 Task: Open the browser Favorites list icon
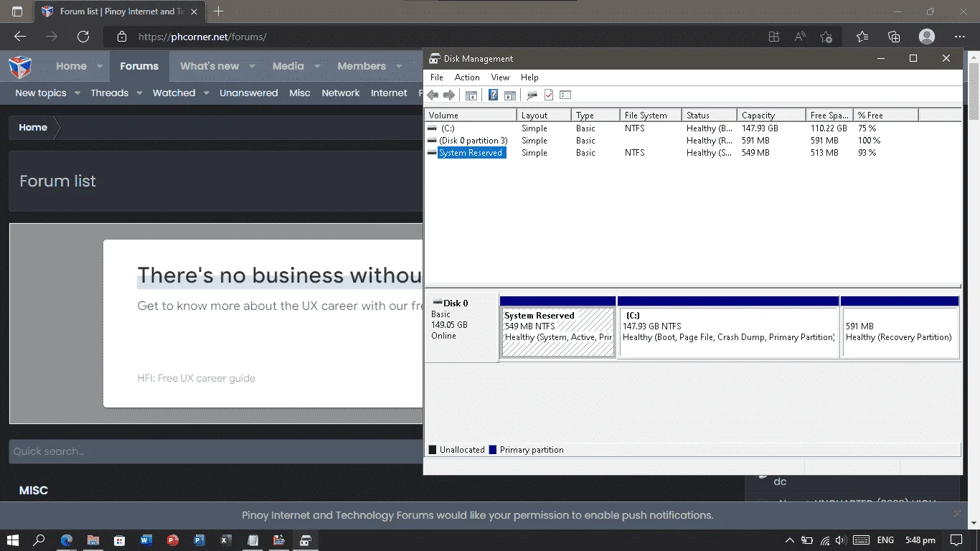[862, 37]
